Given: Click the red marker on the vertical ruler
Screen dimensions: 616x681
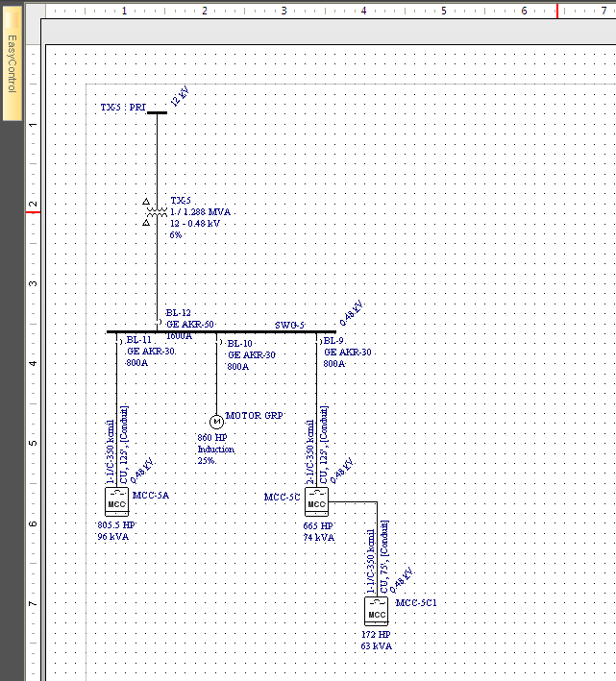Looking at the screenshot, I should (x=33, y=210).
